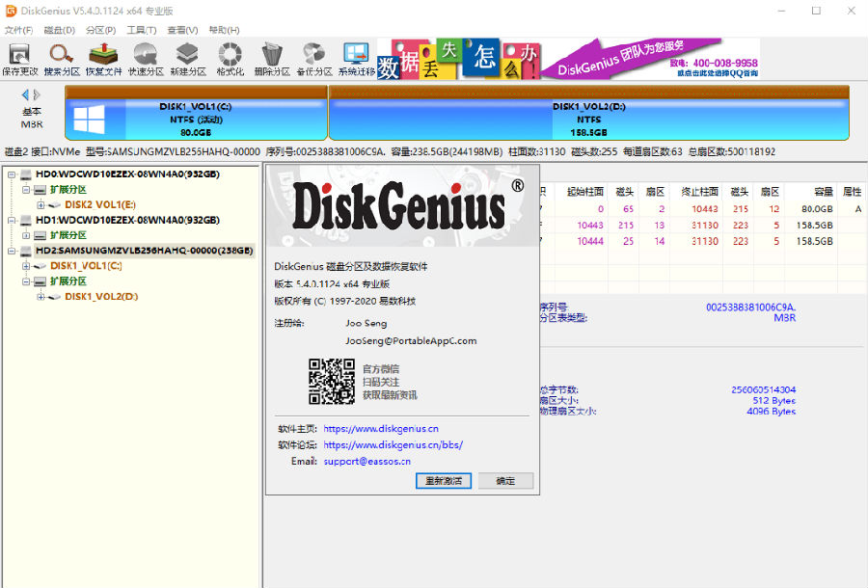Click the 确定 button in the dialog
Screen dimensions: 868x588
[x=505, y=480]
